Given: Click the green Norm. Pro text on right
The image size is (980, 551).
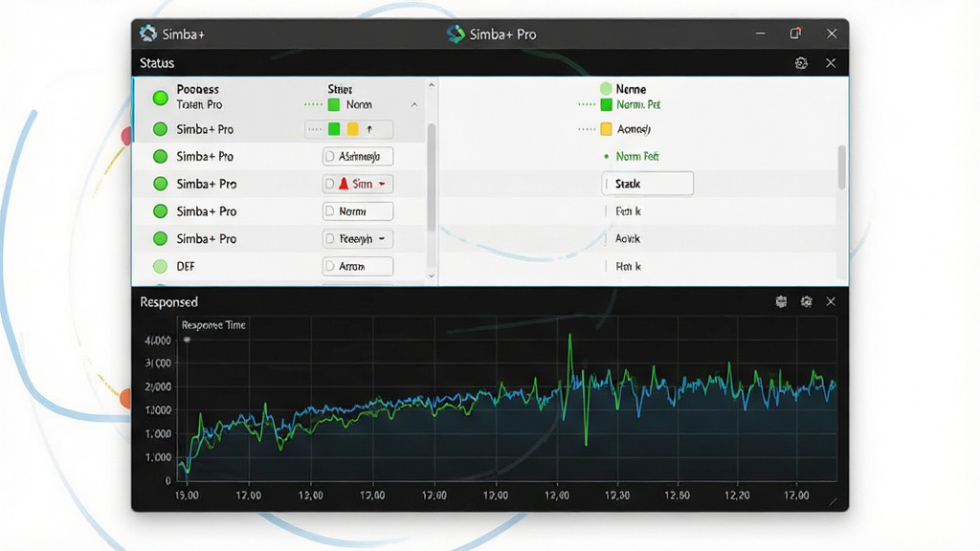Looking at the screenshot, I should (x=638, y=105).
